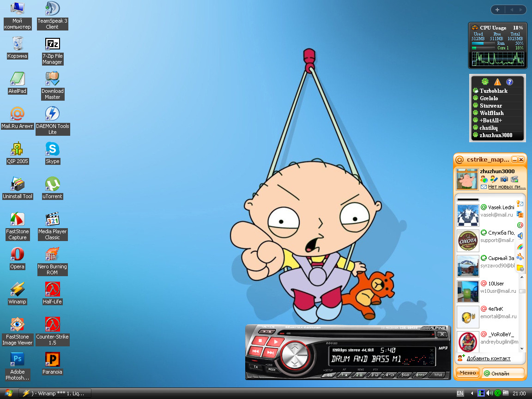The height and width of the screenshot is (399, 532).
Task: Select the QIP 2005 desktop icon
Action: click(17, 153)
